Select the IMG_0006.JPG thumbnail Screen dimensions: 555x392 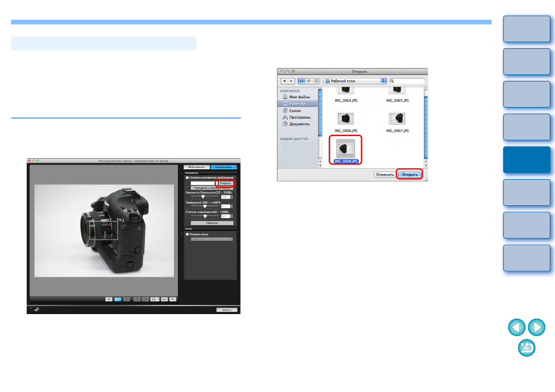coord(346,118)
